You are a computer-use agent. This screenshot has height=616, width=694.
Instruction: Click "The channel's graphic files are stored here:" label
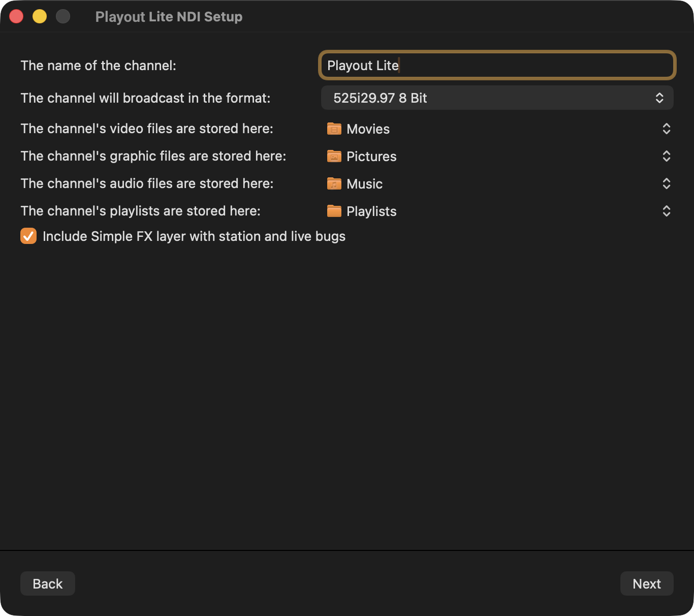pyautogui.click(x=153, y=156)
